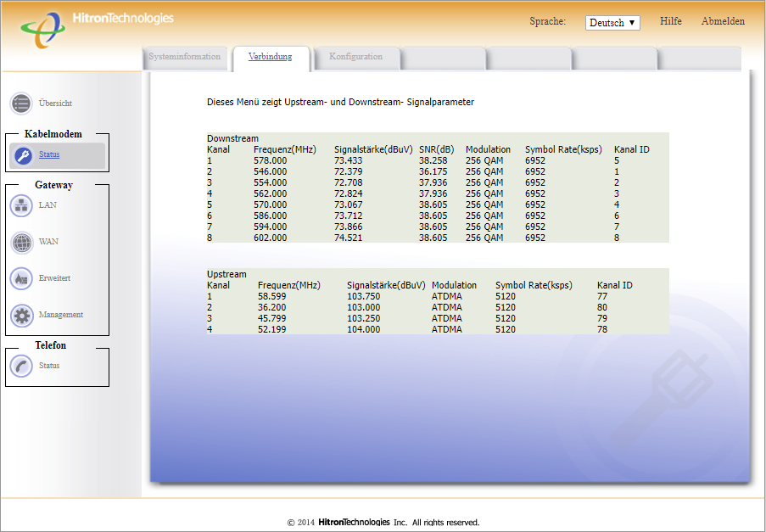Click the Kabelmodem Status wrench icon
The image size is (766, 532).
(22, 155)
